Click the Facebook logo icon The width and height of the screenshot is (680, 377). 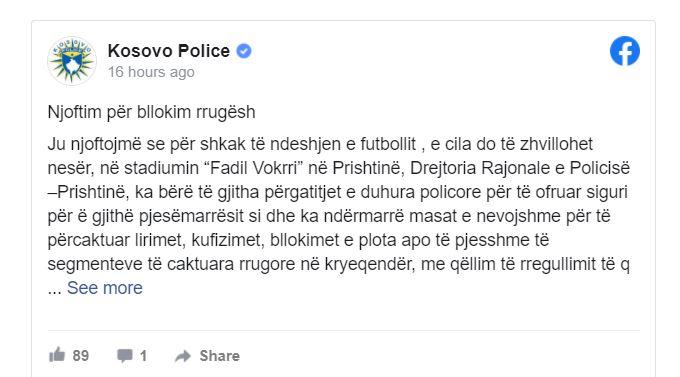624,51
